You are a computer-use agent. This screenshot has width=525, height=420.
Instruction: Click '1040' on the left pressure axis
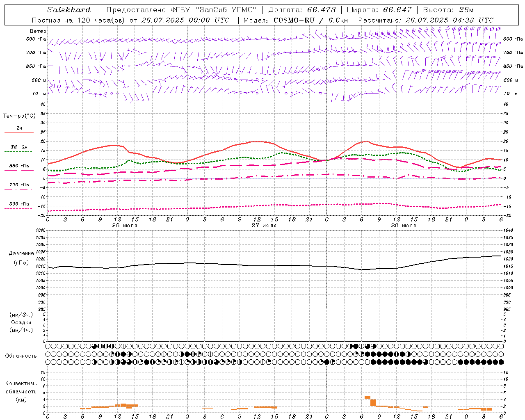click(40, 231)
